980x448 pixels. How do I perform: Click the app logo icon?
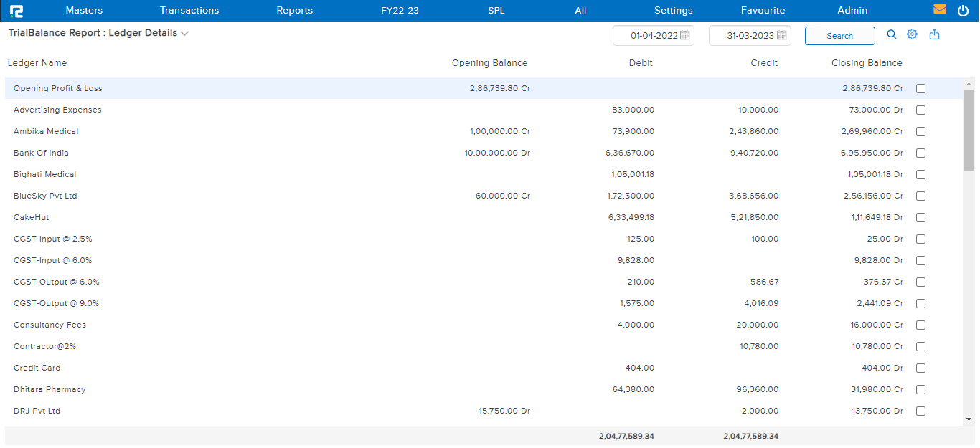(17, 11)
